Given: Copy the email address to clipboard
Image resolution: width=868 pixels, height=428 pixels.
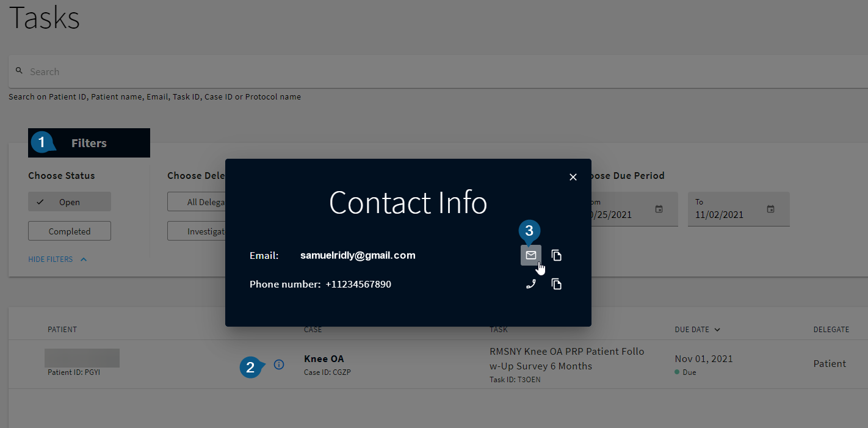Looking at the screenshot, I should click(556, 255).
